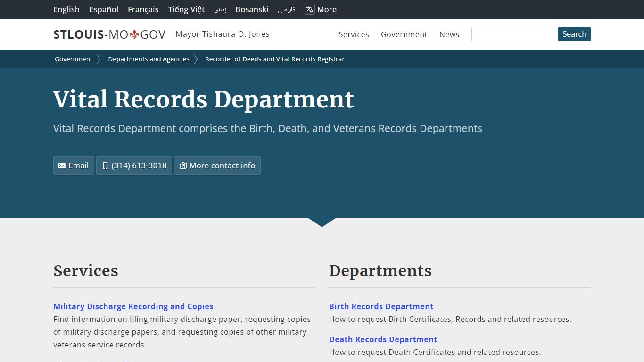Click the text 'Find information on filing military discharge'
Image resolution: width=644 pixels, height=362 pixels.
point(147,319)
